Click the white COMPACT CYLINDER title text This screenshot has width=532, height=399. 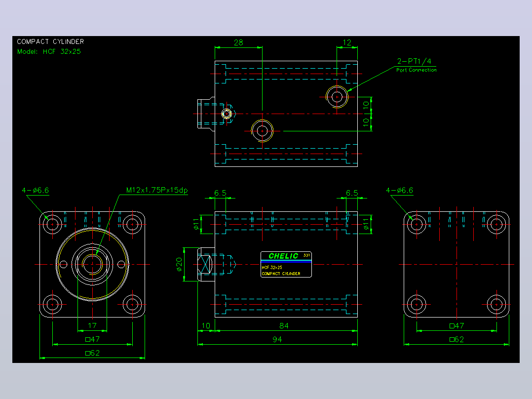(50, 41)
